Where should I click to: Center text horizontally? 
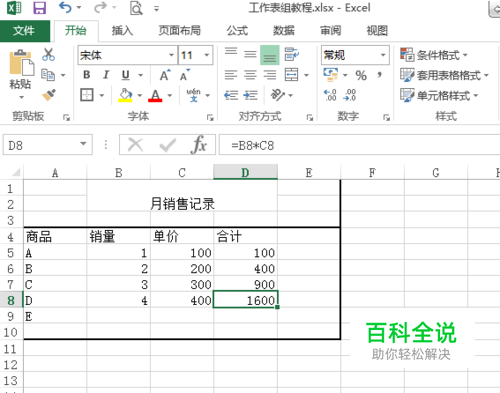click(250, 75)
